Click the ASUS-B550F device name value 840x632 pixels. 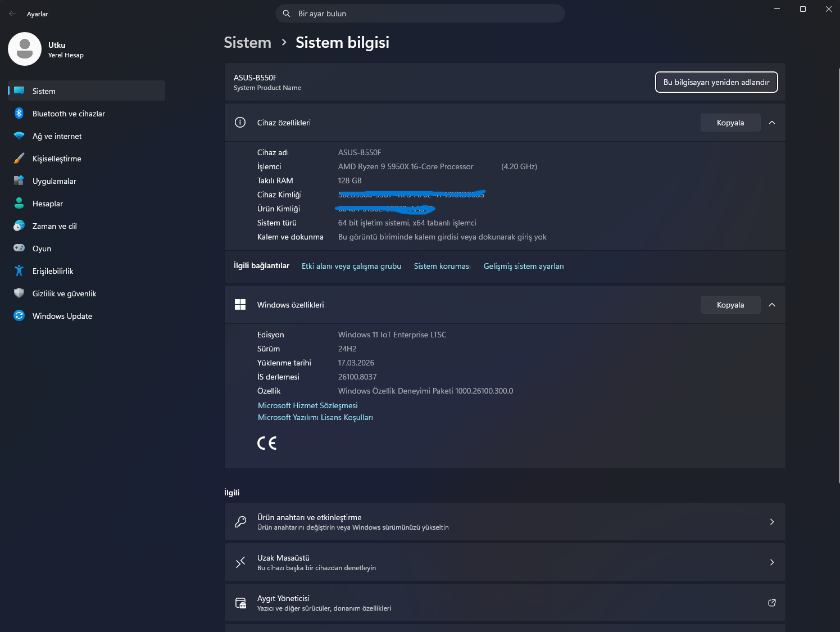click(360, 152)
